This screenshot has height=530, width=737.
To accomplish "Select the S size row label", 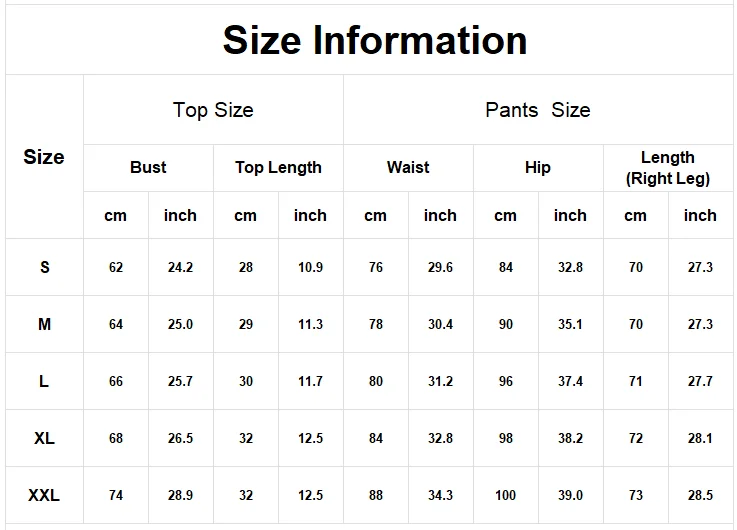I will (45, 267).
